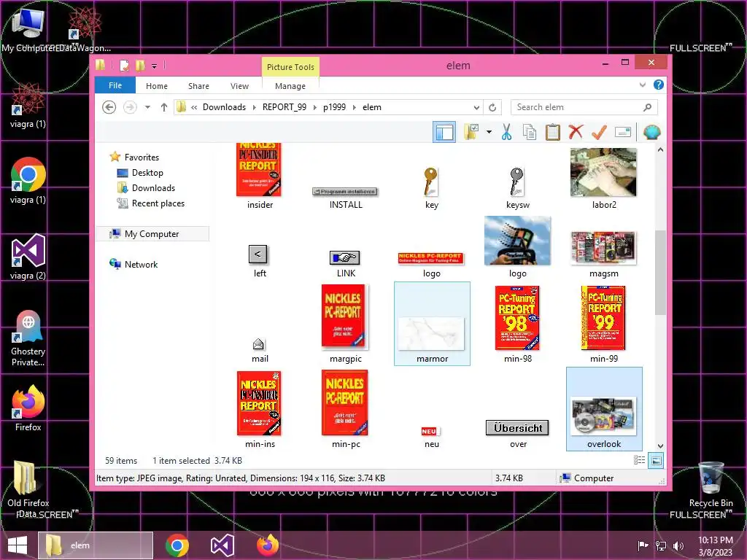Screen dimensions: 747x560
Task: Click the blue Help question mark icon
Action: [659, 85]
